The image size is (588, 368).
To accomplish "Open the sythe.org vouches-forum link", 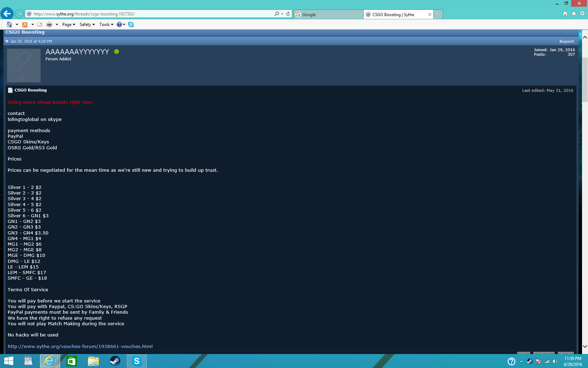I will pyautogui.click(x=80, y=346).
